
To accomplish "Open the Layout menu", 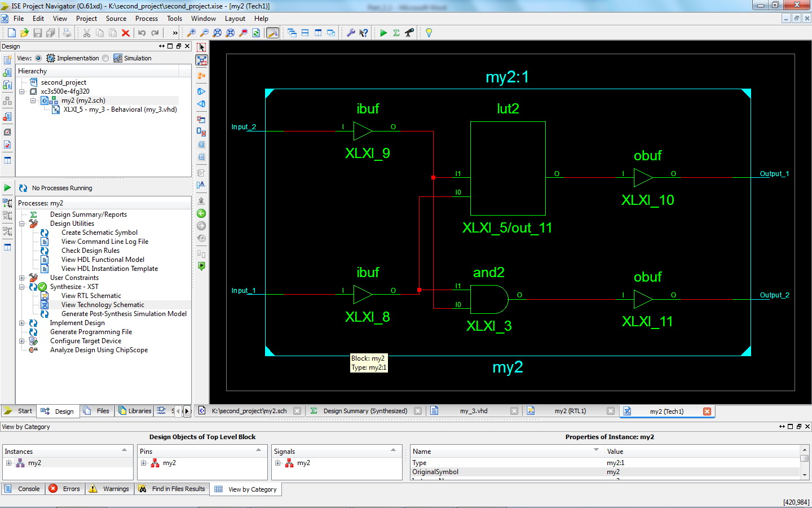I will click(x=235, y=19).
